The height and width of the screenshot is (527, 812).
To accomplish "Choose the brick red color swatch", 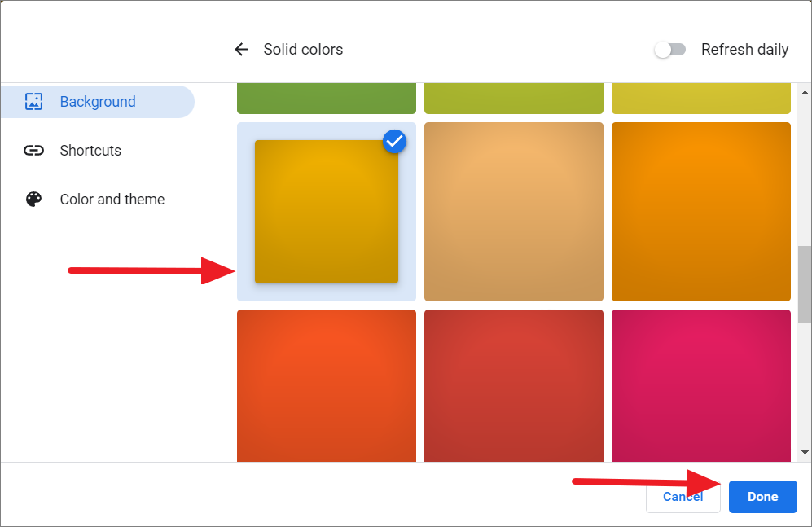I will [x=514, y=385].
